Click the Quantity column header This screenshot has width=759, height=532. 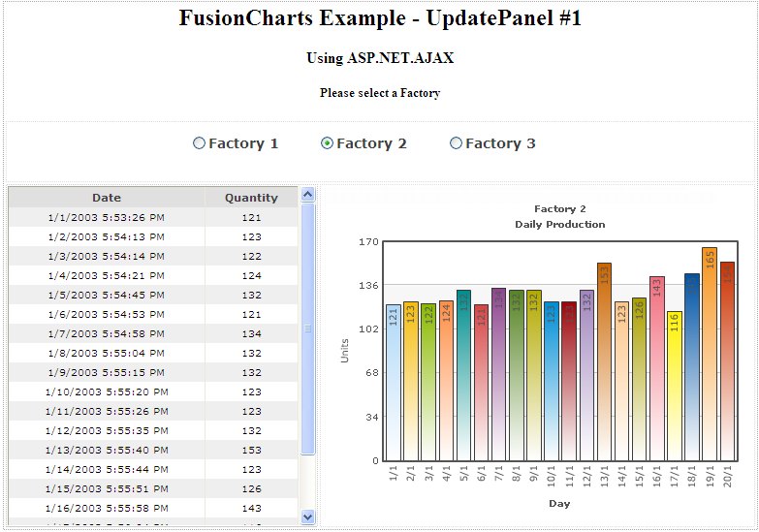tap(251, 198)
